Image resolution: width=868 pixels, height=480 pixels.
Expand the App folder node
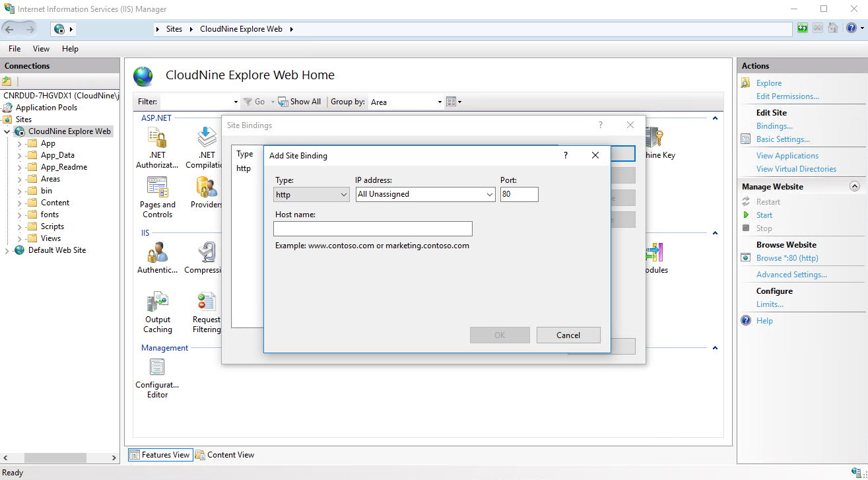[x=20, y=143]
